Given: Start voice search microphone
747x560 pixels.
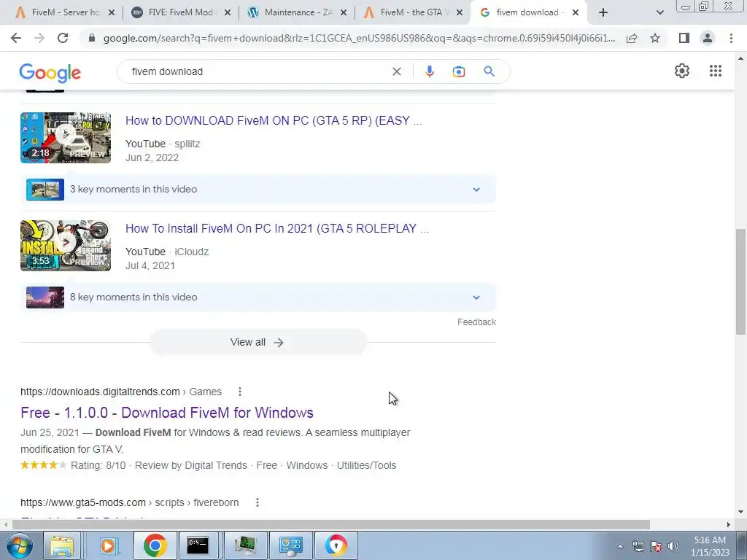Looking at the screenshot, I should pyautogui.click(x=429, y=71).
